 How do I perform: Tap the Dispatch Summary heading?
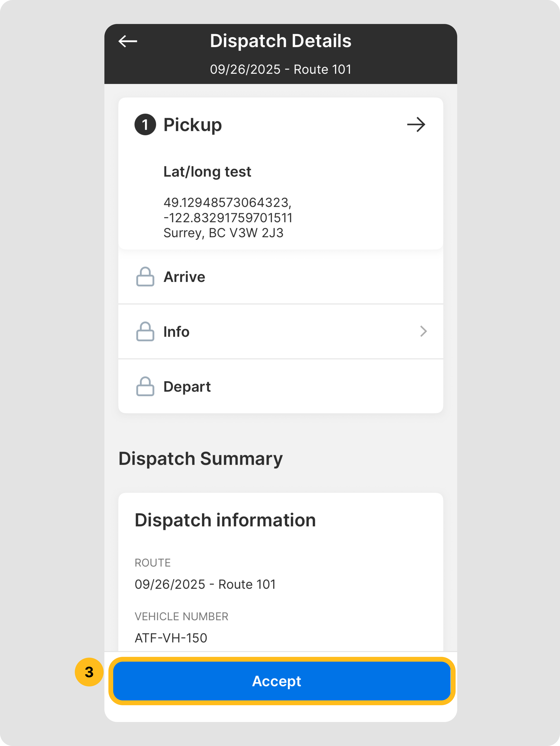tap(200, 459)
